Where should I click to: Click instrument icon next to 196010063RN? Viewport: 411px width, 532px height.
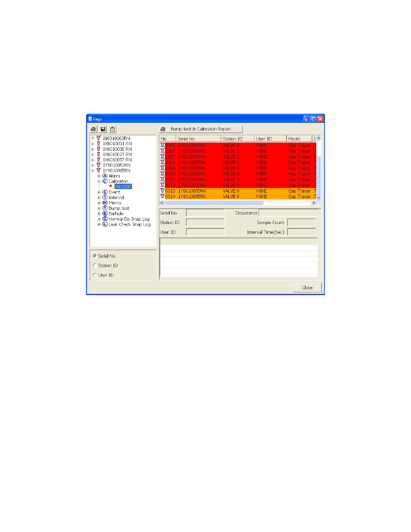click(x=99, y=138)
